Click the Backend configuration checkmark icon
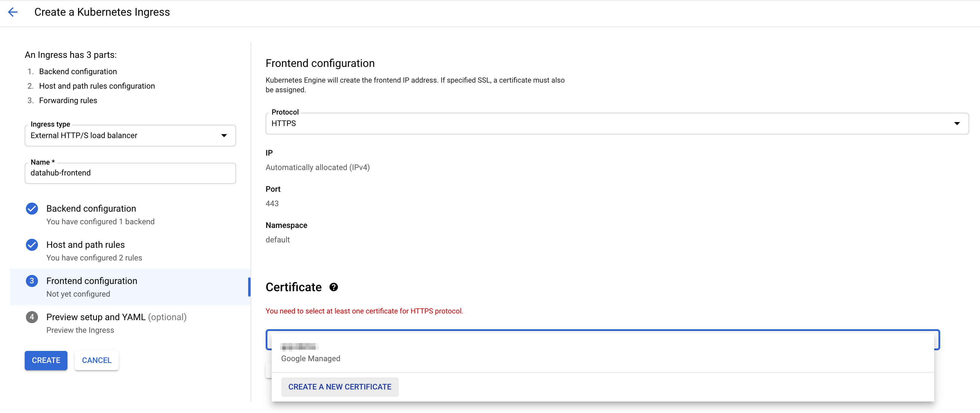980x413 pixels. pyautogui.click(x=32, y=209)
